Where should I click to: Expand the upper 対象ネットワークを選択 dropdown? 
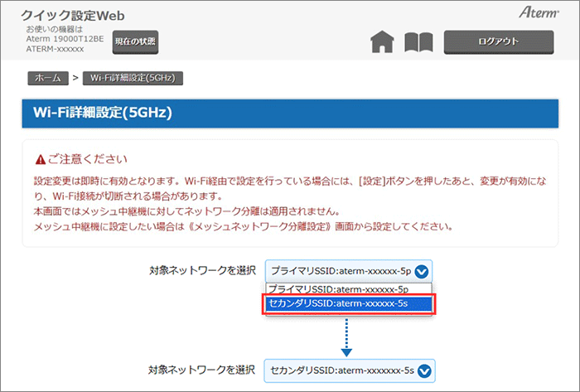349,270
